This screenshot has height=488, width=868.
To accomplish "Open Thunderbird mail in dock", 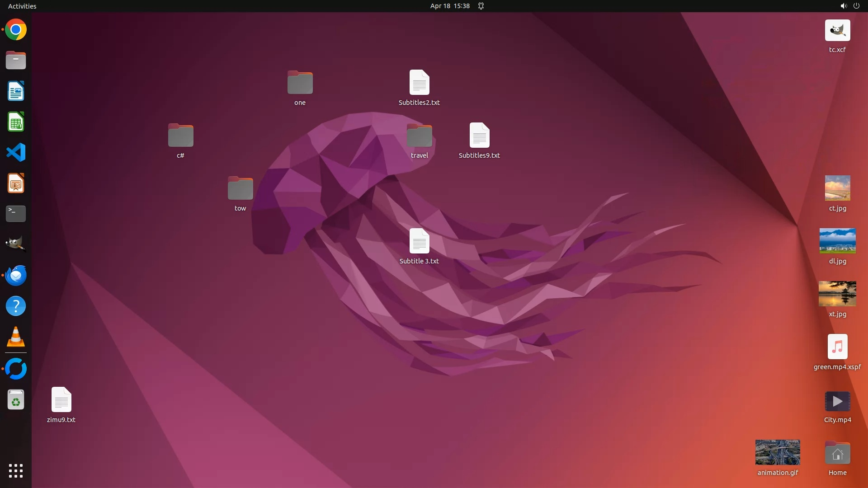I will 16,275.
